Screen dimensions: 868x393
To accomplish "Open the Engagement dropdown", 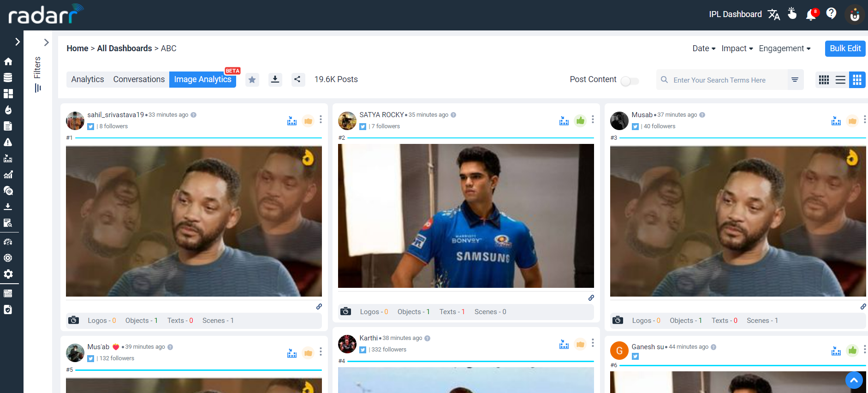I will tap(785, 48).
